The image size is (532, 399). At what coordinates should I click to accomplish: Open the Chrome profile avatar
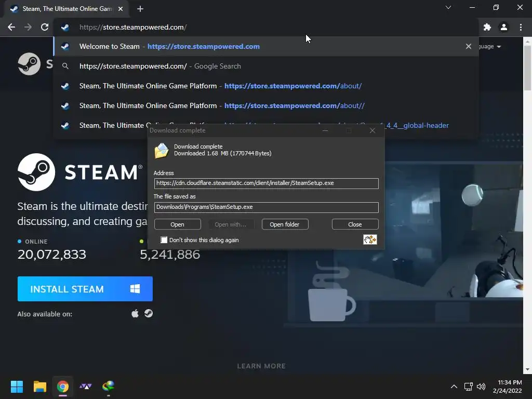point(504,27)
